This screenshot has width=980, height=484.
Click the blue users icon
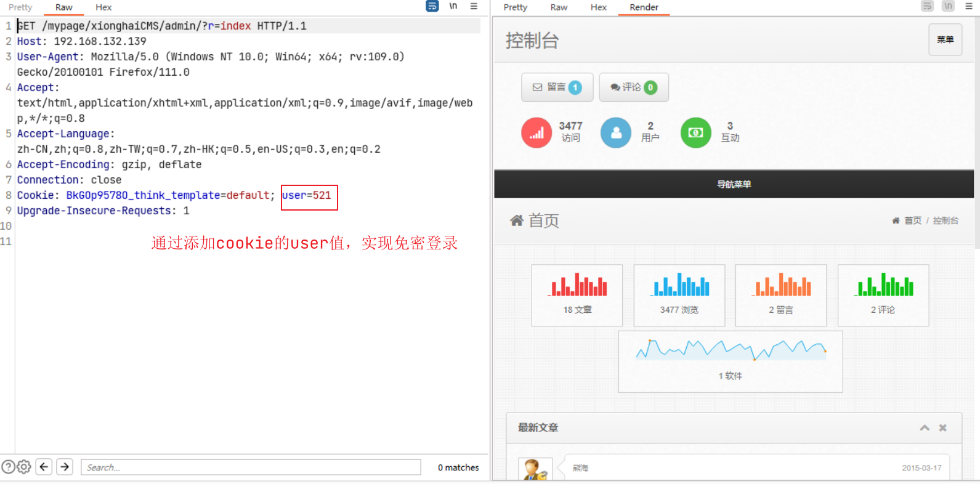pos(616,132)
